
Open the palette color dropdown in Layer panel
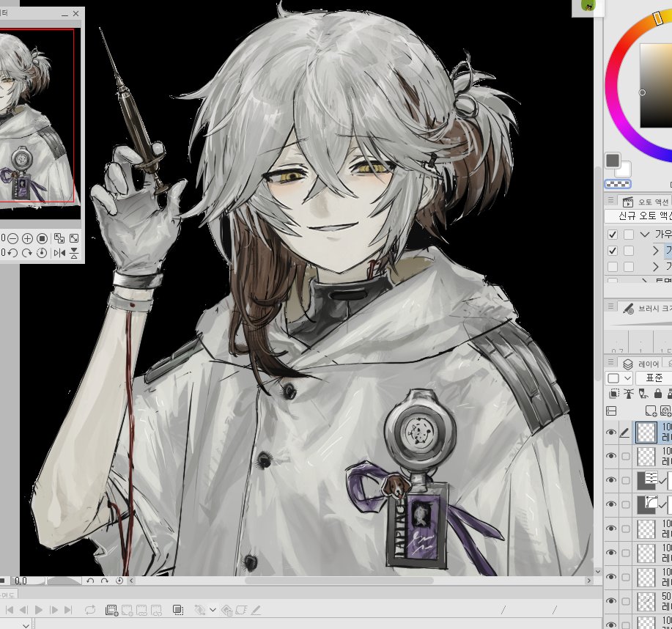619,378
